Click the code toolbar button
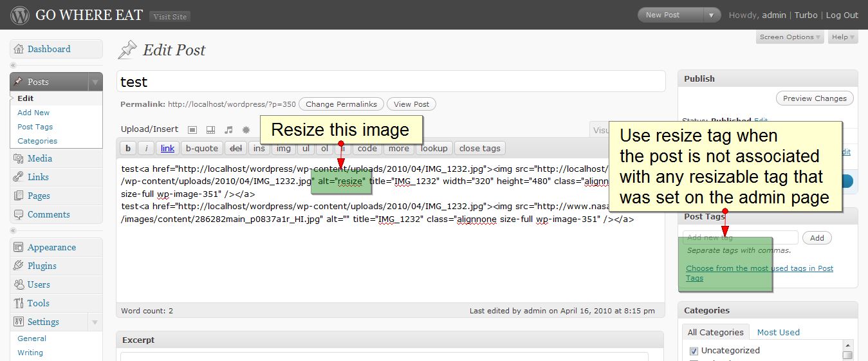Viewport: 868px width, 361px height. 367,149
